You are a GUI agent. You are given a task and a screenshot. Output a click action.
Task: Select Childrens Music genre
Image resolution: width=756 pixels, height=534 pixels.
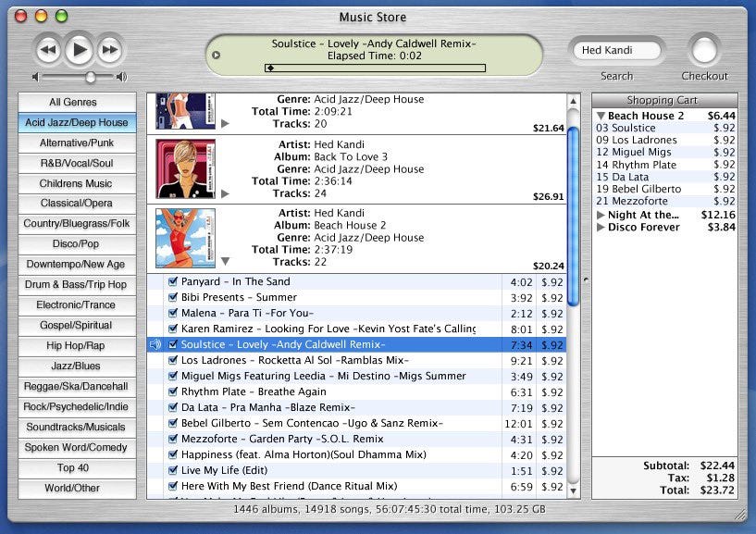pyautogui.click(x=77, y=183)
